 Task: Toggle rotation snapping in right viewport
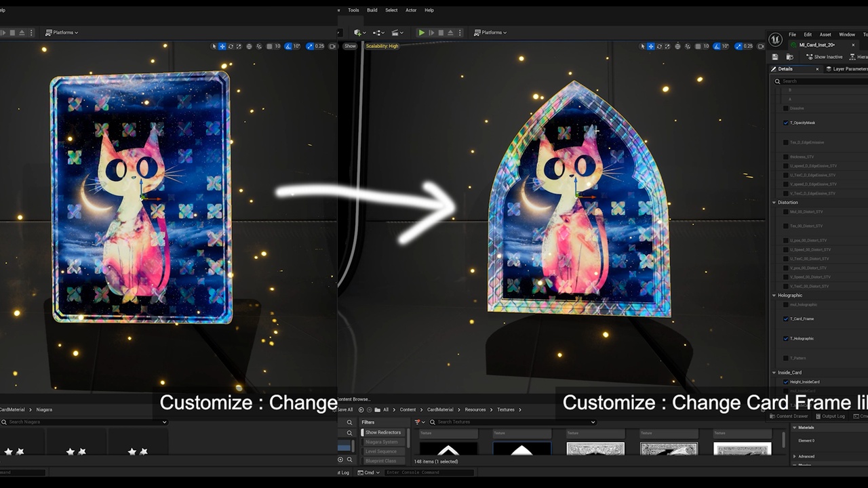718,46
